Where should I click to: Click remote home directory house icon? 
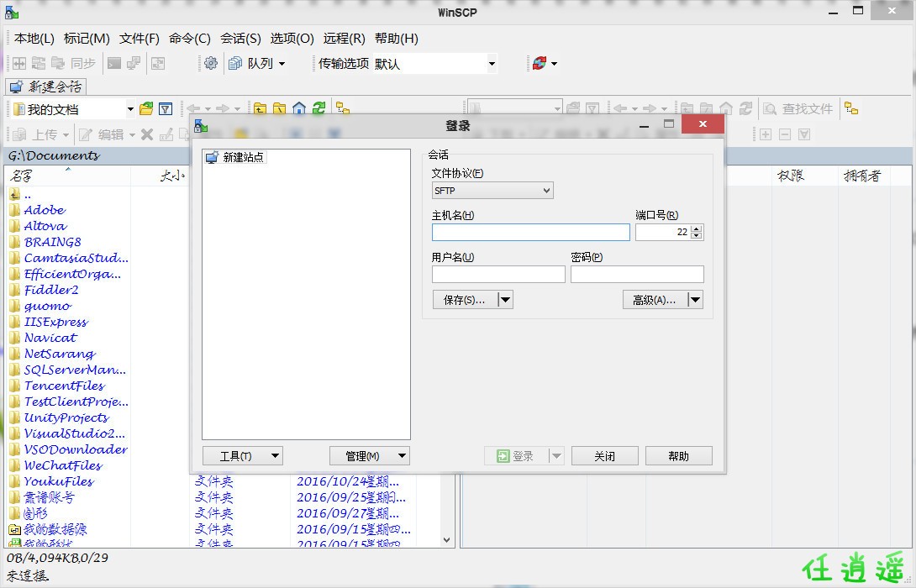(726, 108)
